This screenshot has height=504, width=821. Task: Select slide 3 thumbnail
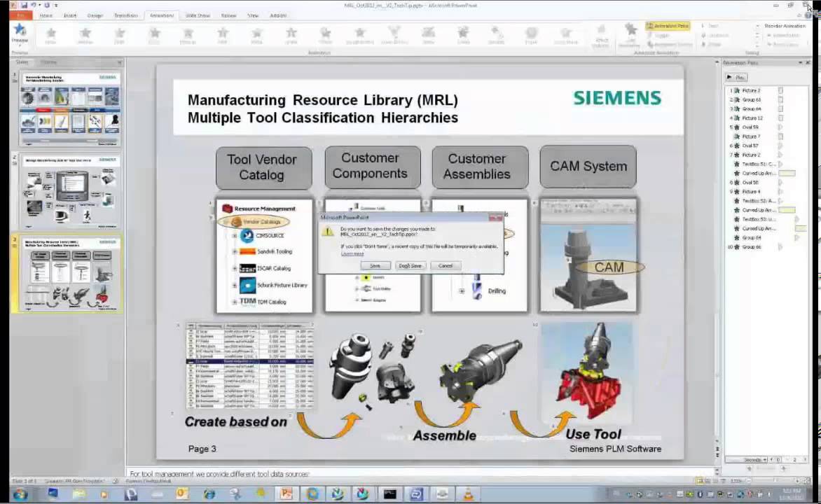point(69,274)
